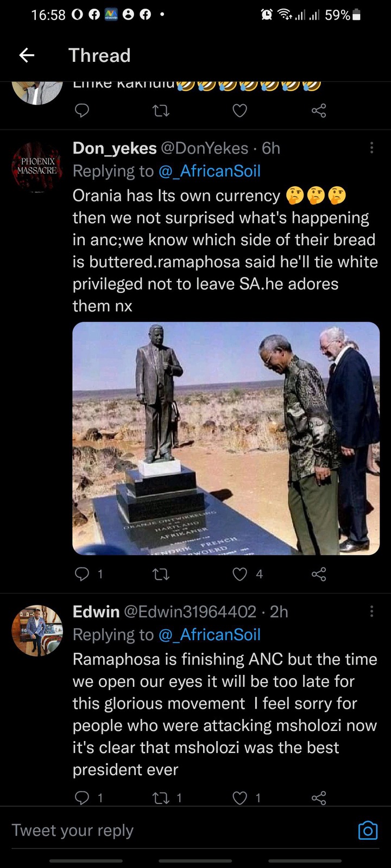This screenshot has height=868, width=391.
Task: Like Edwin's tweet
Action: tap(239, 797)
